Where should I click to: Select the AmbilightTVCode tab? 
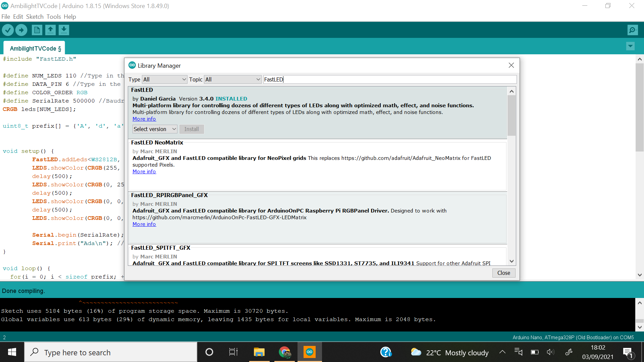click(35, 49)
